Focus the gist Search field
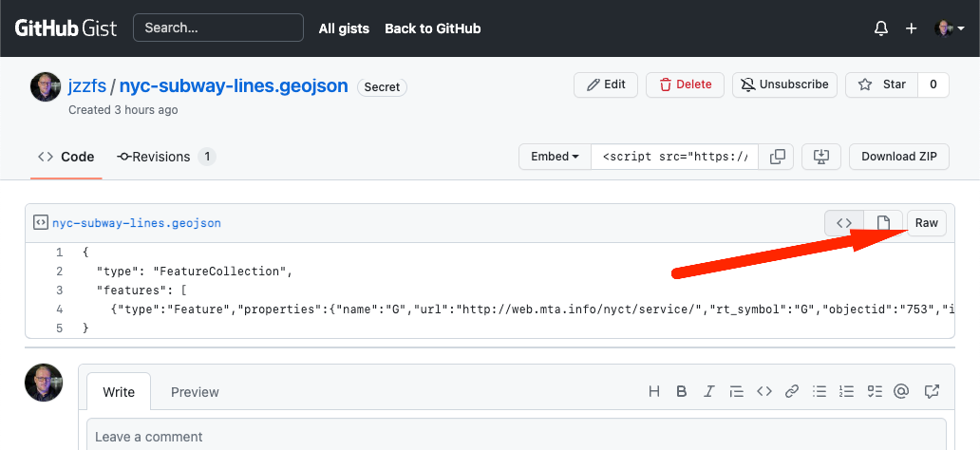Screen dimensions: 980x450 (x=218, y=28)
